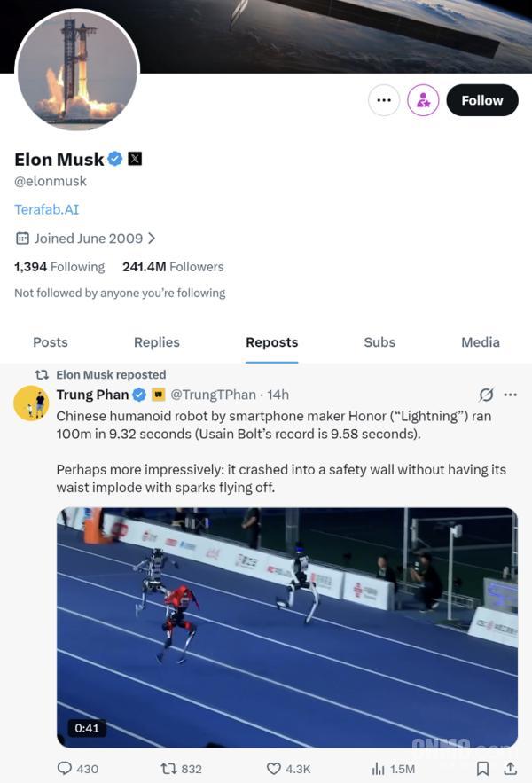View the 1,394 Following list
The width and height of the screenshot is (532, 783).
point(59,267)
